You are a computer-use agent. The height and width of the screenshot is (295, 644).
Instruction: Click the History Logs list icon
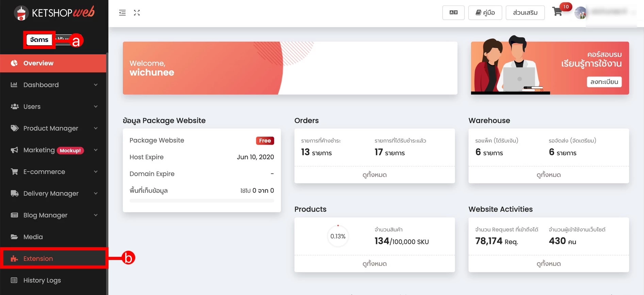pyautogui.click(x=14, y=280)
